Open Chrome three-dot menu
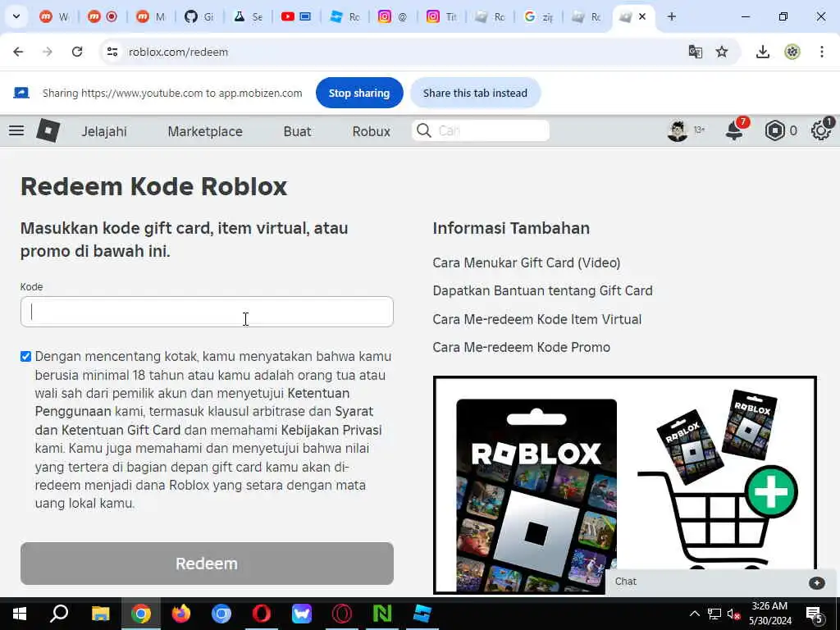The width and height of the screenshot is (840, 630). [x=822, y=52]
